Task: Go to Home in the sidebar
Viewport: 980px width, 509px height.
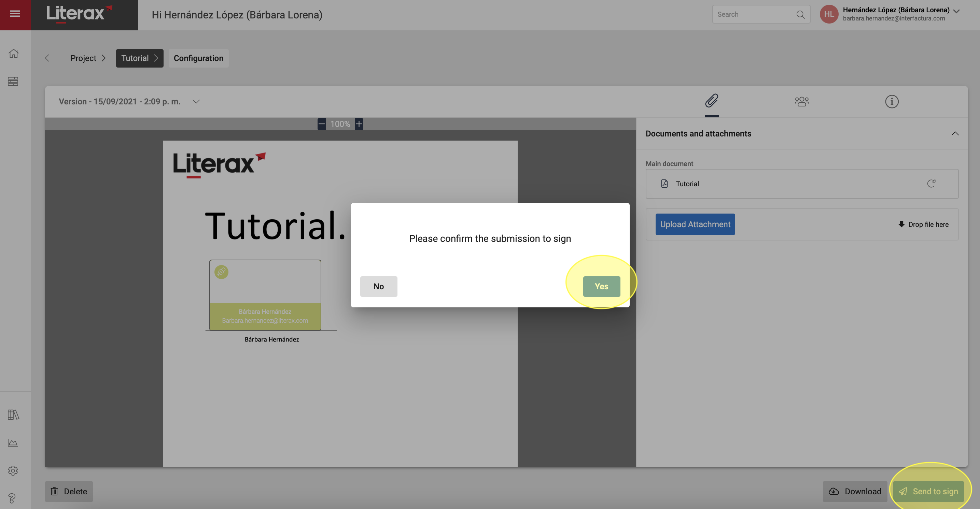Action: click(13, 54)
